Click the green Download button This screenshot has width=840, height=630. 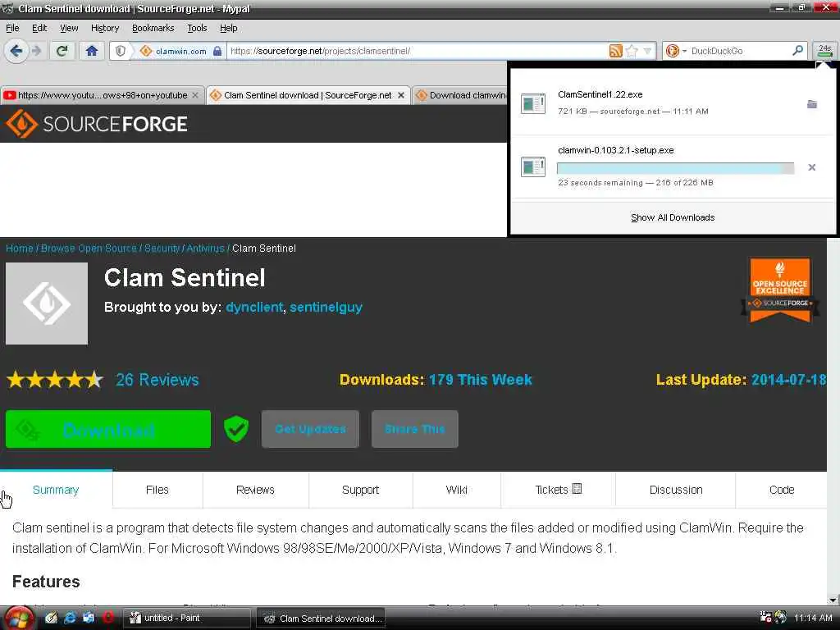tap(108, 429)
